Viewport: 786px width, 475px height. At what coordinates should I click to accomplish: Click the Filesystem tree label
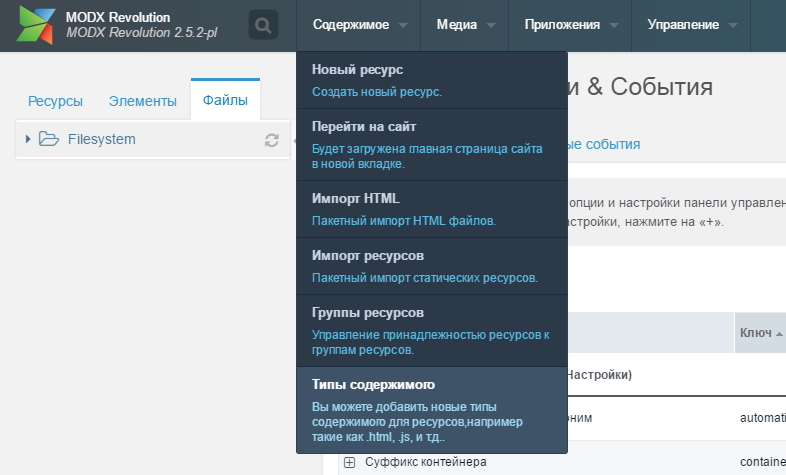pyautogui.click(x=102, y=139)
